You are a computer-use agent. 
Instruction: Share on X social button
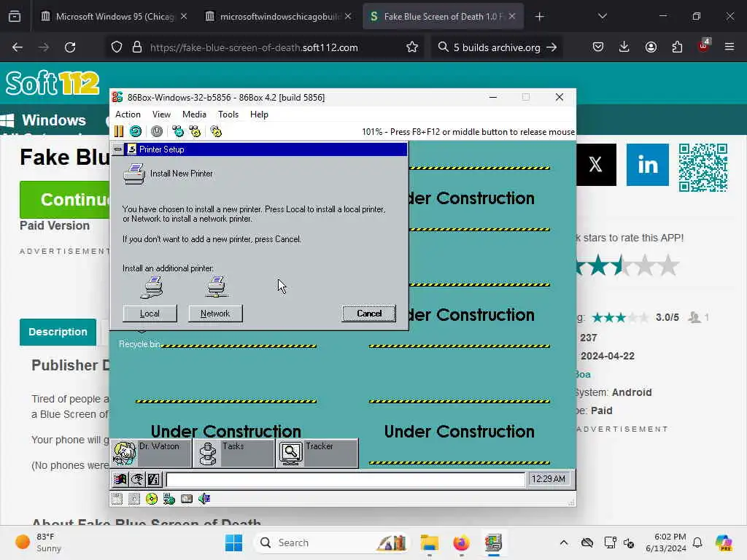click(x=596, y=165)
